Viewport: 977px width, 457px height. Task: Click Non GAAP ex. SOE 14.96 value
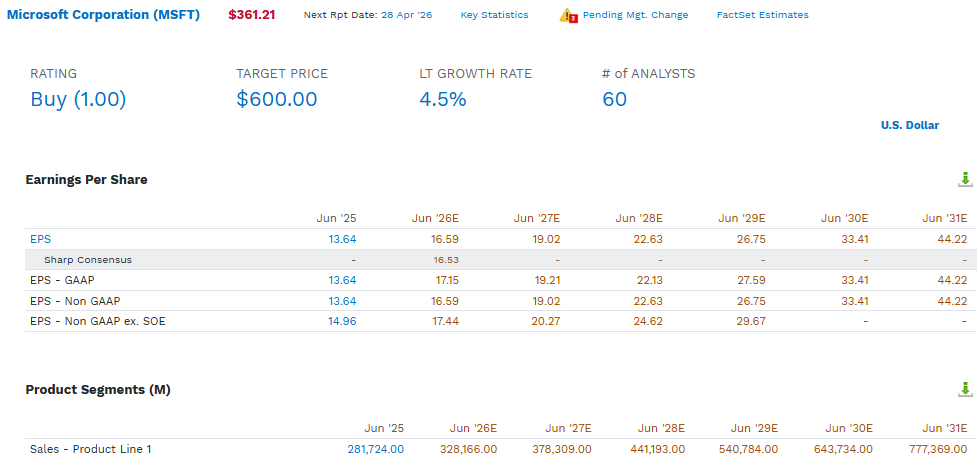pyautogui.click(x=343, y=322)
